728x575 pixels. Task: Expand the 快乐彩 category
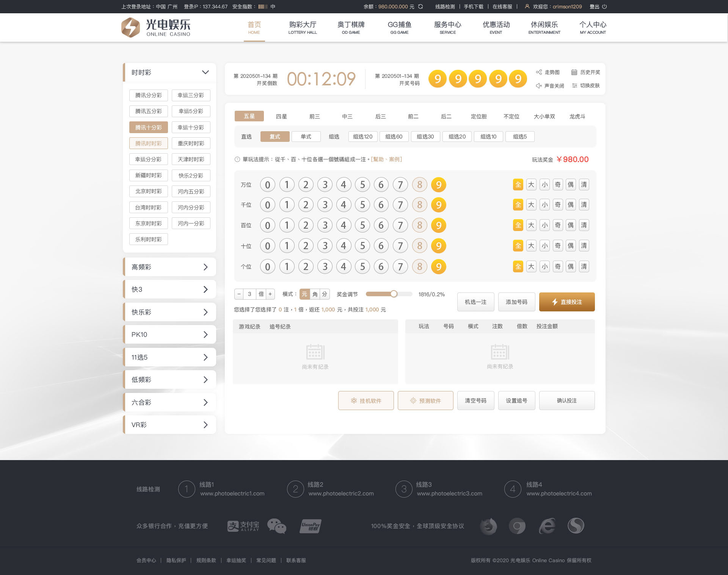(x=169, y=312)
